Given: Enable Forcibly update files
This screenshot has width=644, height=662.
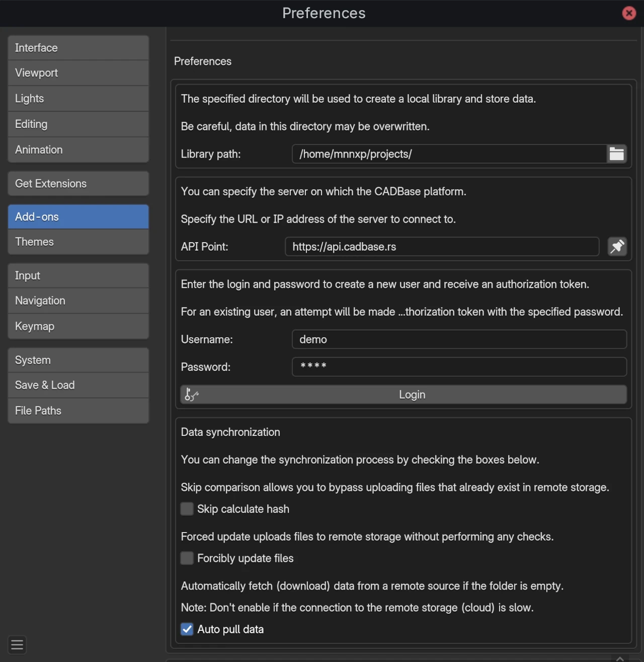Looking at the screenshot, I should (187, 558).
